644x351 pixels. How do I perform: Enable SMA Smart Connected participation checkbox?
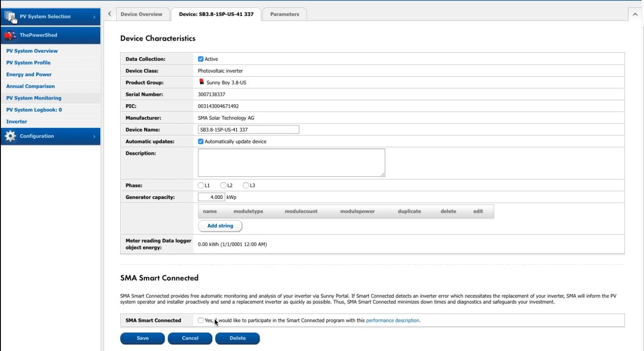point(201,320)
